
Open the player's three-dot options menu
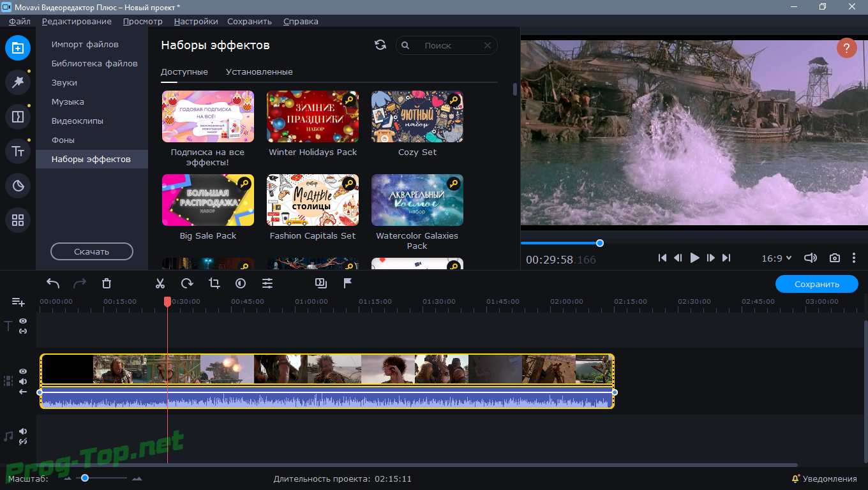[854, 258]
